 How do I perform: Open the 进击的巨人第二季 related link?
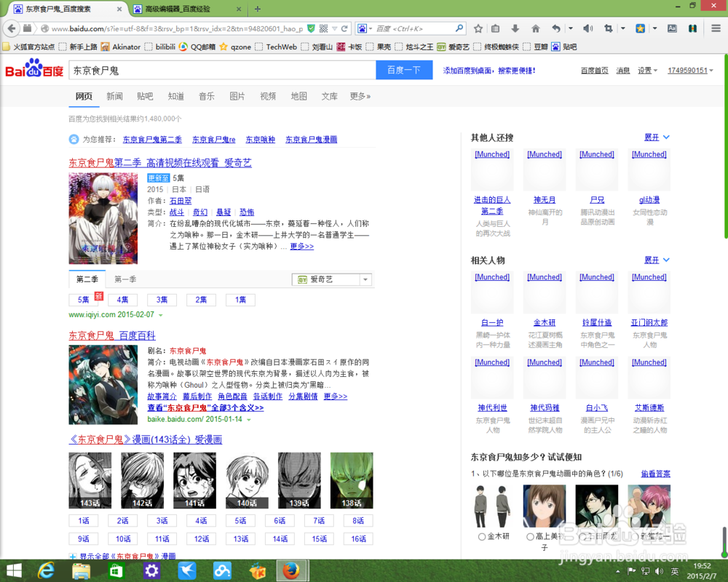[492, 205]
